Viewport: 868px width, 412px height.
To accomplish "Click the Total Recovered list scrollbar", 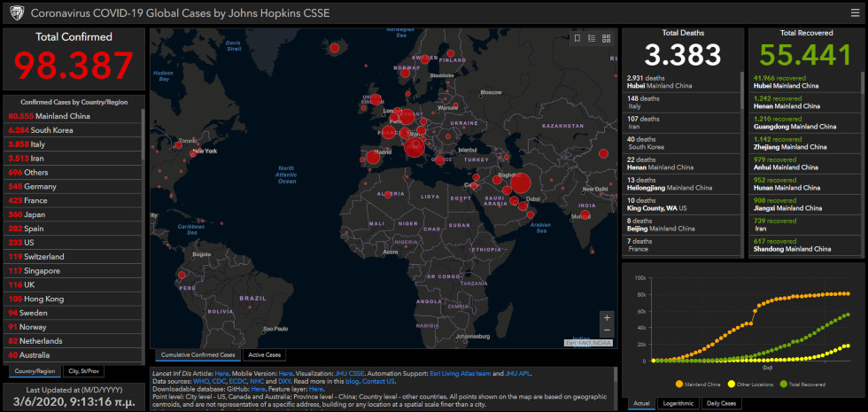I will pyautogui.click(x=862, y=83).
